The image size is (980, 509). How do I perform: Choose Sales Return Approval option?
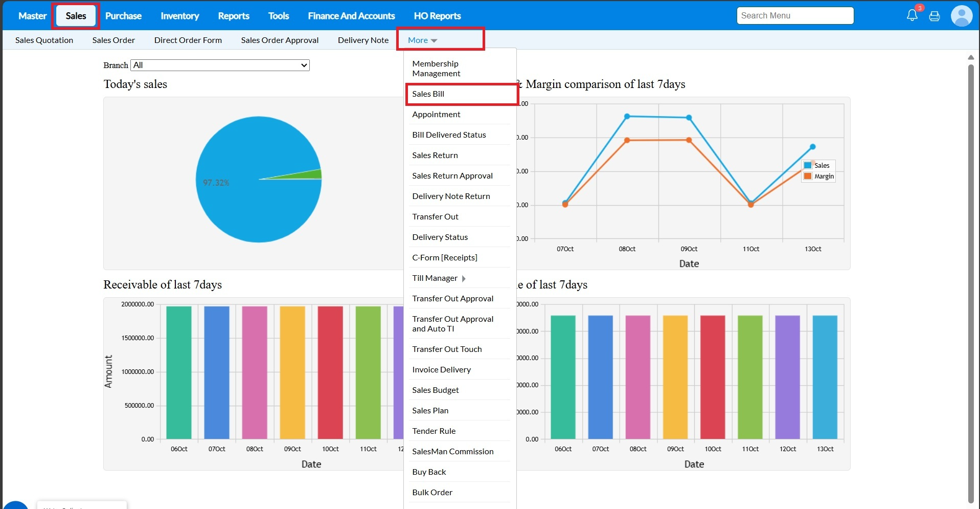452,176
